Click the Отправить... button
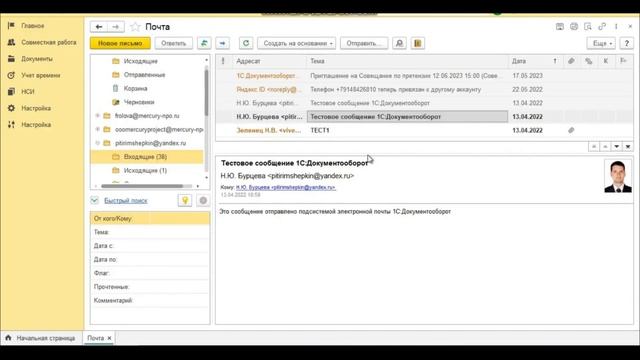 point(364,43)
